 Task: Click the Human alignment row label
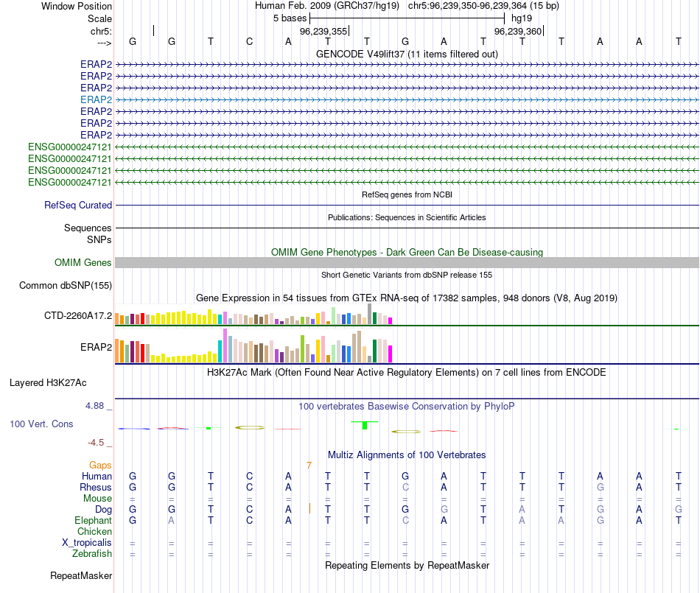pos(97,476)
